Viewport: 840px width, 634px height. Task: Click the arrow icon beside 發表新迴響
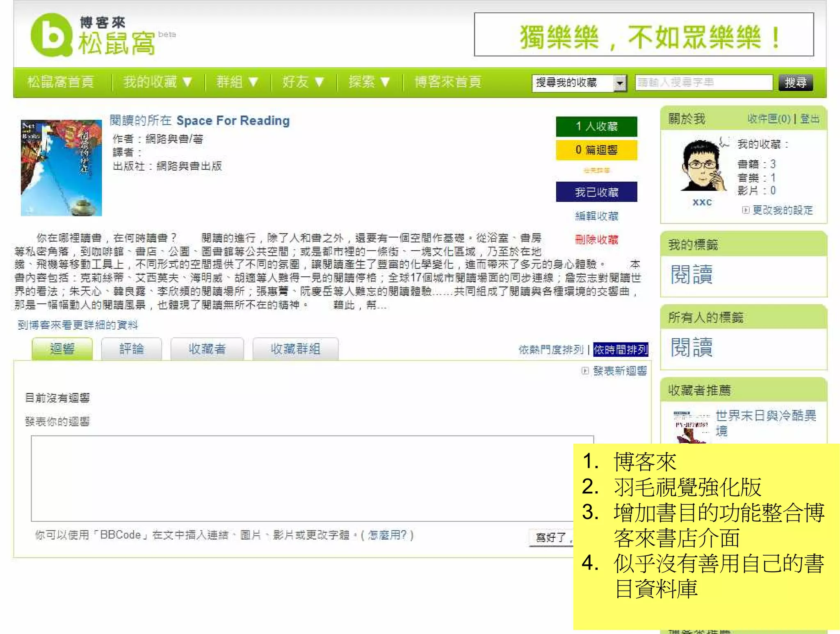(585, 371)
